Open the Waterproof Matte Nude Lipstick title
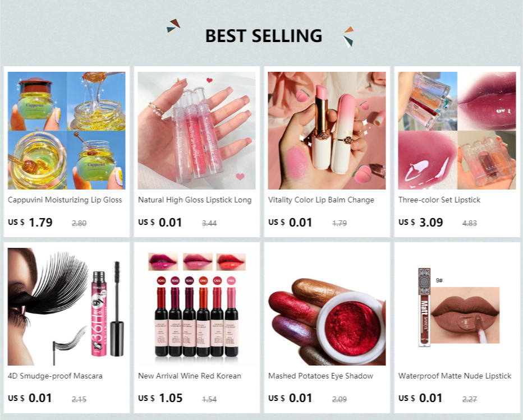The width and height of the screenshot is (523, 420). point(455,376)
